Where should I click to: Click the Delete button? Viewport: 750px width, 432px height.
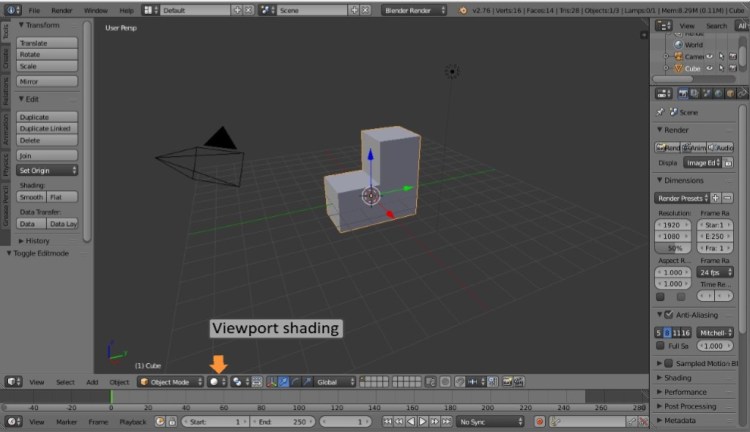point(47,140)
